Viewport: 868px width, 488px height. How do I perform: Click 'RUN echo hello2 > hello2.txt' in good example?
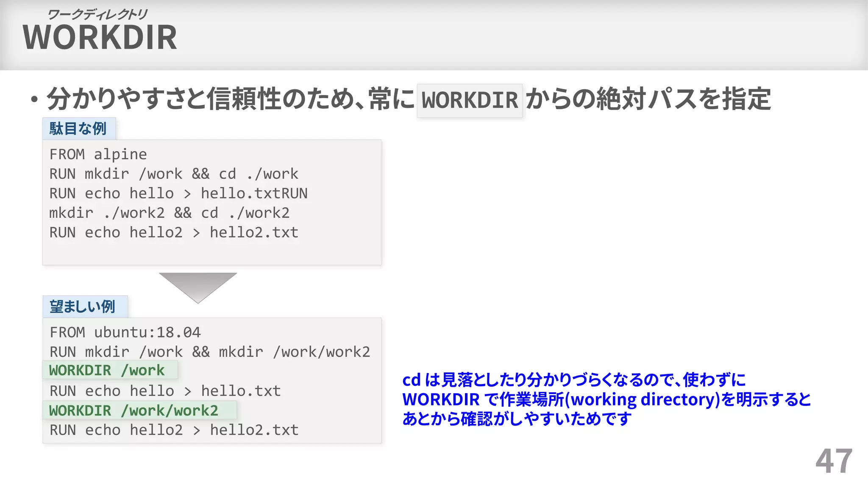click(x=174, y=430)
